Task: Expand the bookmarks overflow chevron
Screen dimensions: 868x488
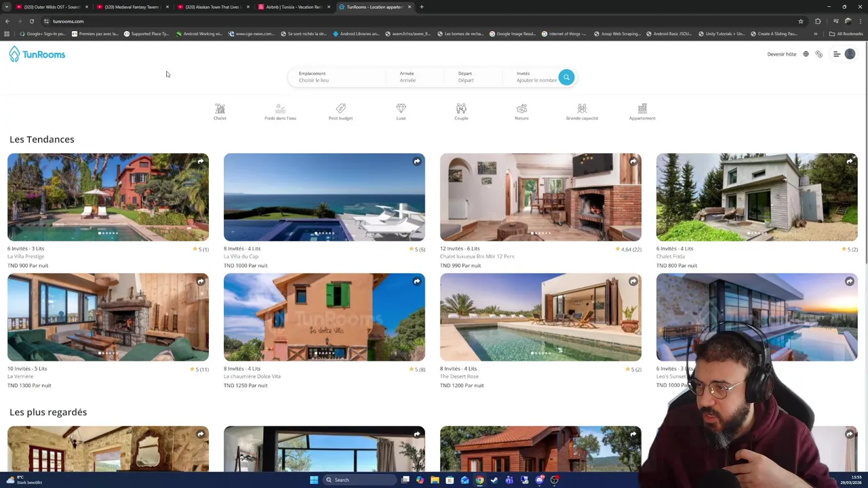Action: [x=816, y=34]
